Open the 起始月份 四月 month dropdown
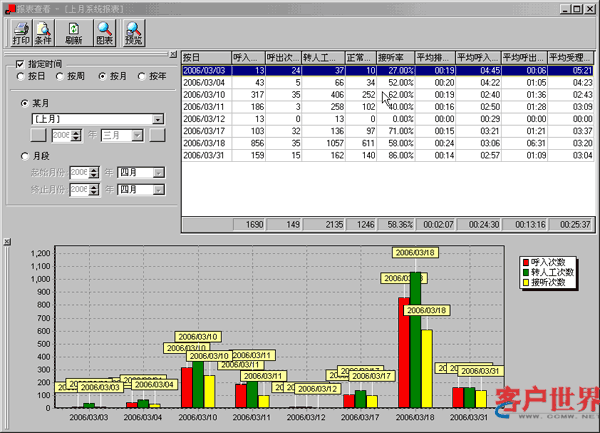This screenshot has height=433, width=600. pyautogui.click(x=157, y=172)
